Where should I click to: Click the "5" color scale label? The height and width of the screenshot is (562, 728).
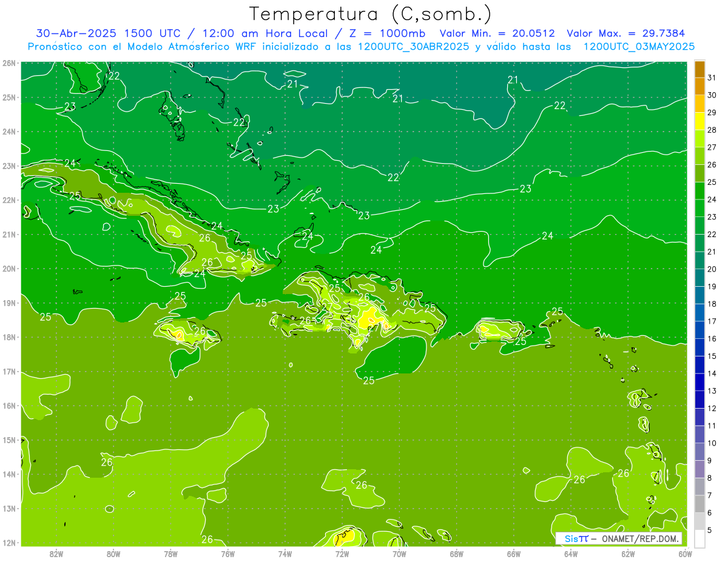point(709,530)
